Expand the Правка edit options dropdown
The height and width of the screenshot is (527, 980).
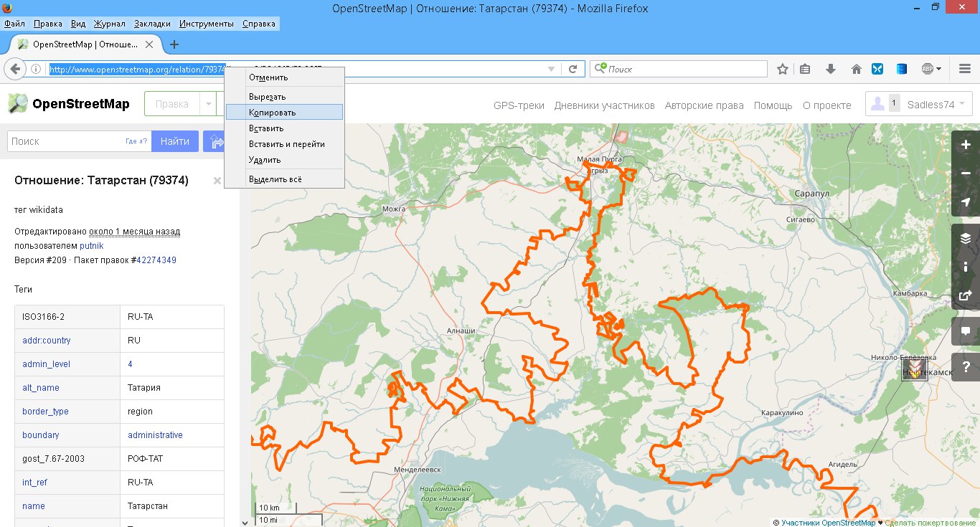(x=208, y=104)
